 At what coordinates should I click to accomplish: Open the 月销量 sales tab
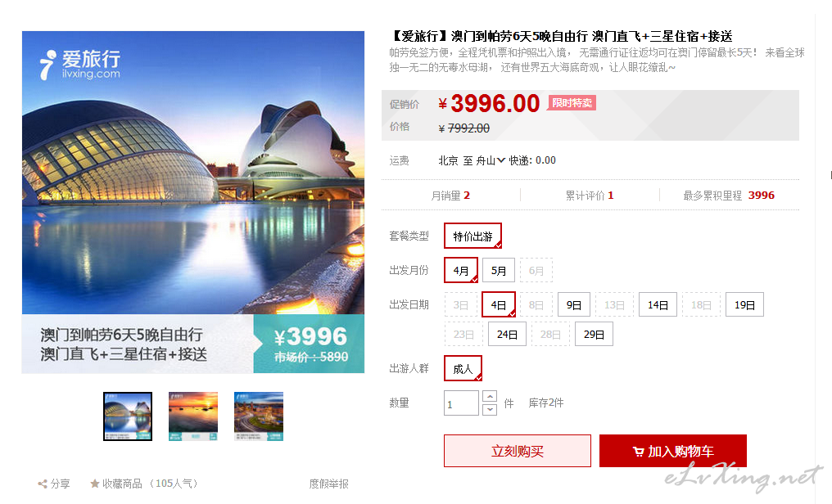(450, 196)
